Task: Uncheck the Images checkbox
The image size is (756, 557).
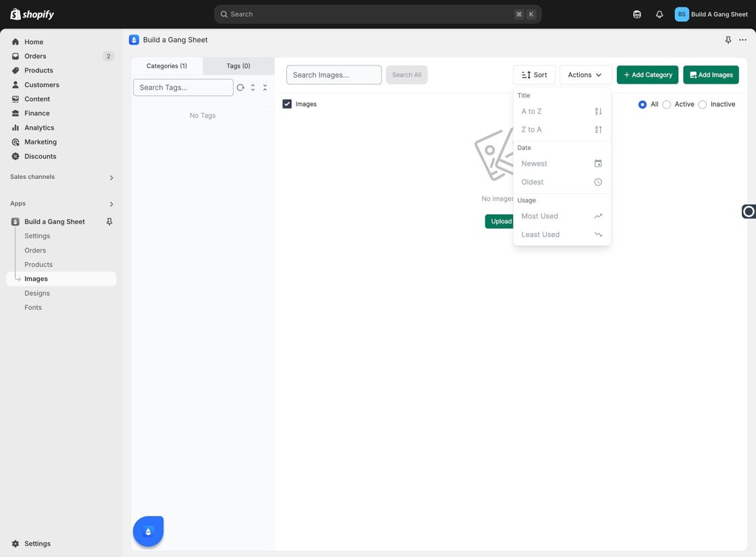Action: tap(288, 104)
